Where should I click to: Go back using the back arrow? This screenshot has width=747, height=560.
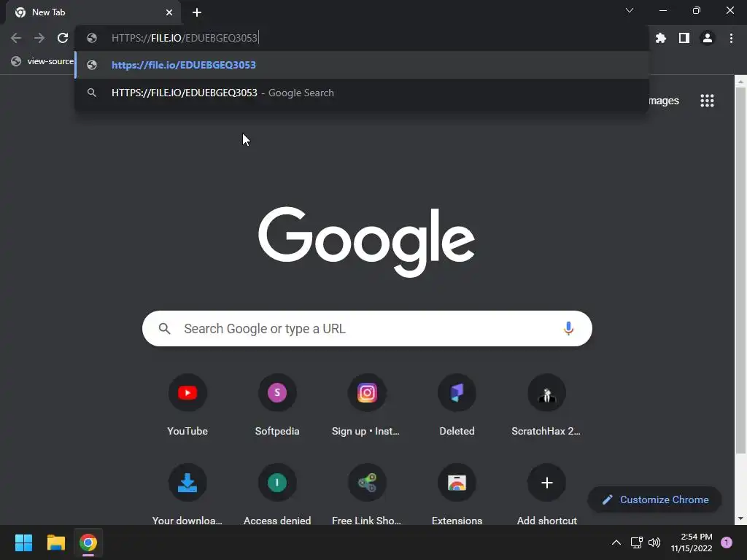tap(16, 38)
